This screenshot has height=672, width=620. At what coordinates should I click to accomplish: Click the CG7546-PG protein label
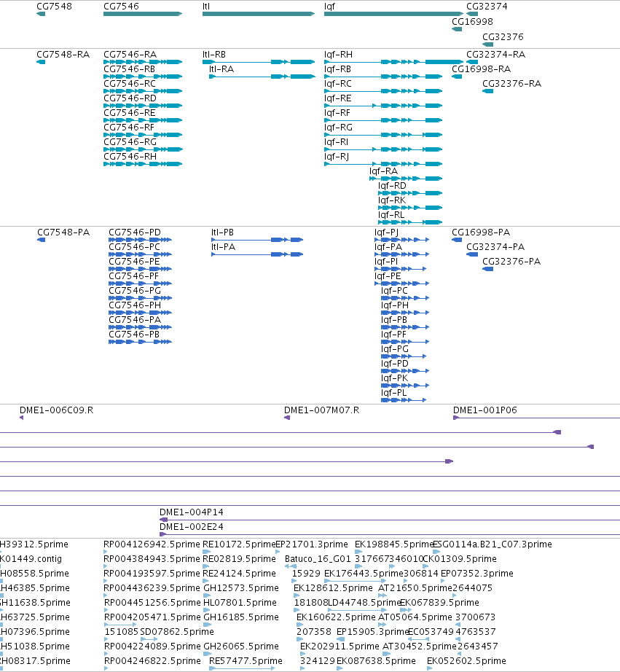[x=135, y=291]
